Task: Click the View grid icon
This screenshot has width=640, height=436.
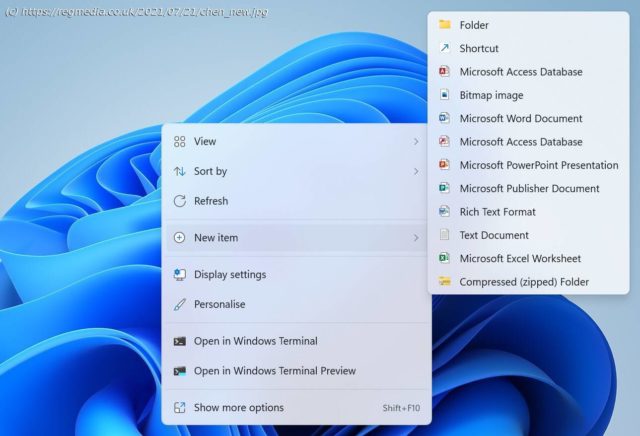Action: (x=180, y=141)
